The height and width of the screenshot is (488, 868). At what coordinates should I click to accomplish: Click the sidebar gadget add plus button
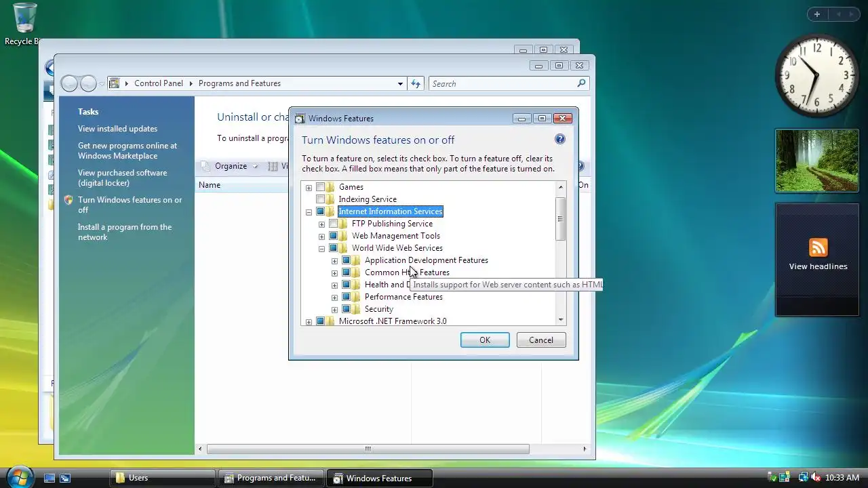[817, 14]
